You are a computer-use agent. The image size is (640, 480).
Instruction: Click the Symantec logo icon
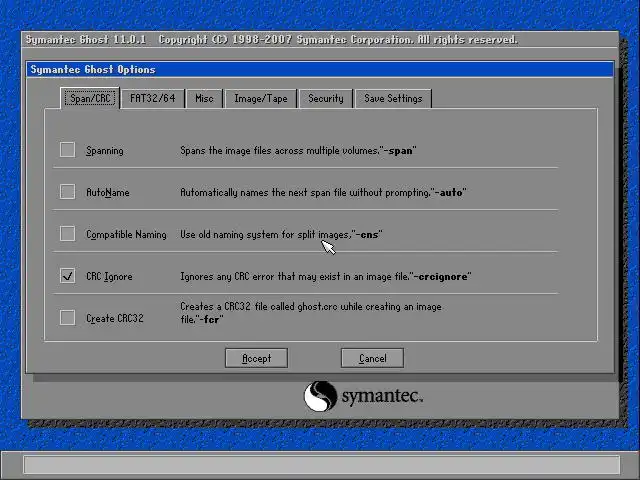tap(320, 396)
